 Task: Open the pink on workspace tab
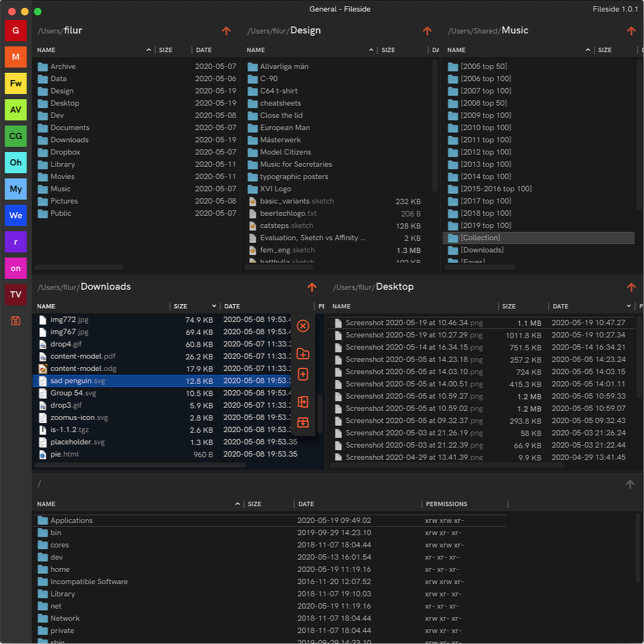click(15, 268)
